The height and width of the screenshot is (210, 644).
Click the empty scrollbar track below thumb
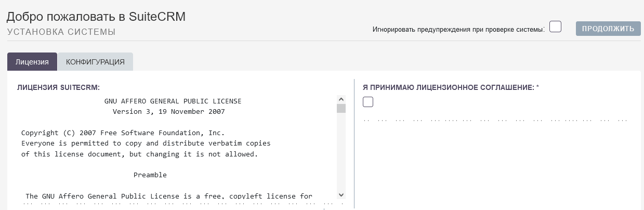(x=341, y=151)
